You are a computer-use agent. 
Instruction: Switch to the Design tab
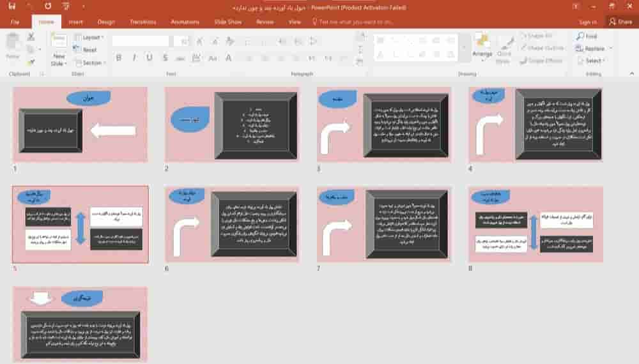106,22
